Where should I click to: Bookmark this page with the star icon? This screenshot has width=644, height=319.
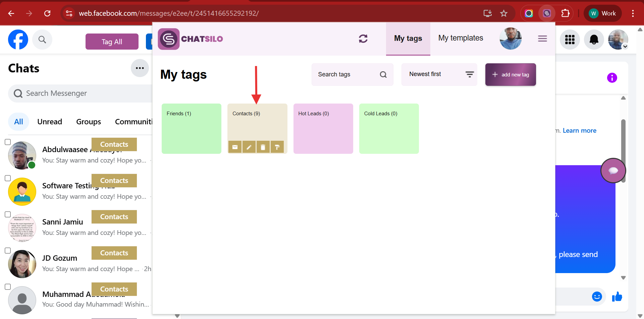503,13
